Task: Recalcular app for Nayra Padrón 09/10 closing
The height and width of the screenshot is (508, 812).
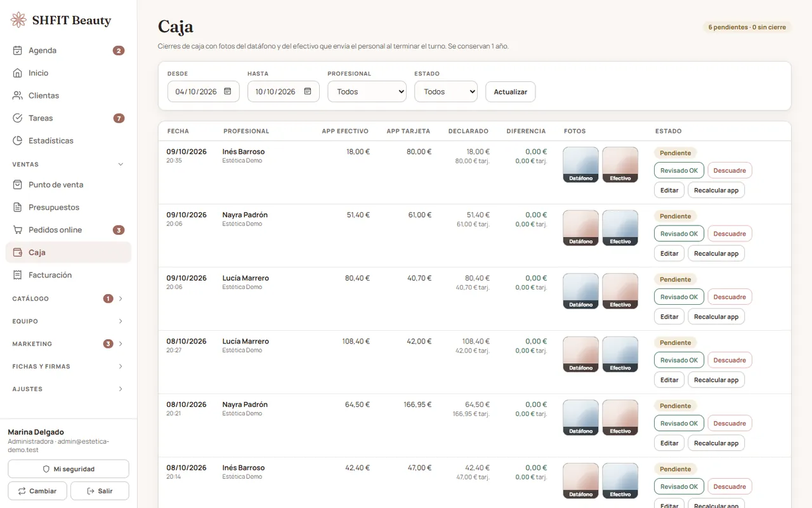Action: coord(716,253)
